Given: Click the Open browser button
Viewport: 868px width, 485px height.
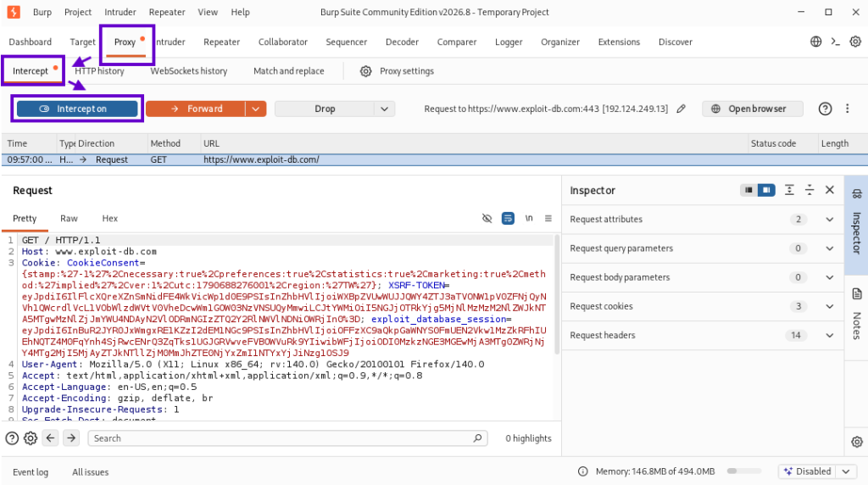Looking at the screenshot, I should pos(753,109).
